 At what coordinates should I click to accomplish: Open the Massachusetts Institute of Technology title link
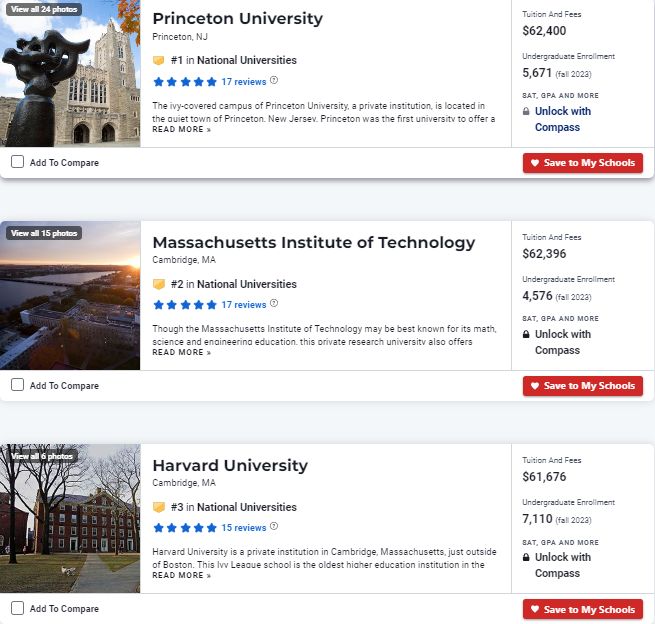tap(314, 243)
